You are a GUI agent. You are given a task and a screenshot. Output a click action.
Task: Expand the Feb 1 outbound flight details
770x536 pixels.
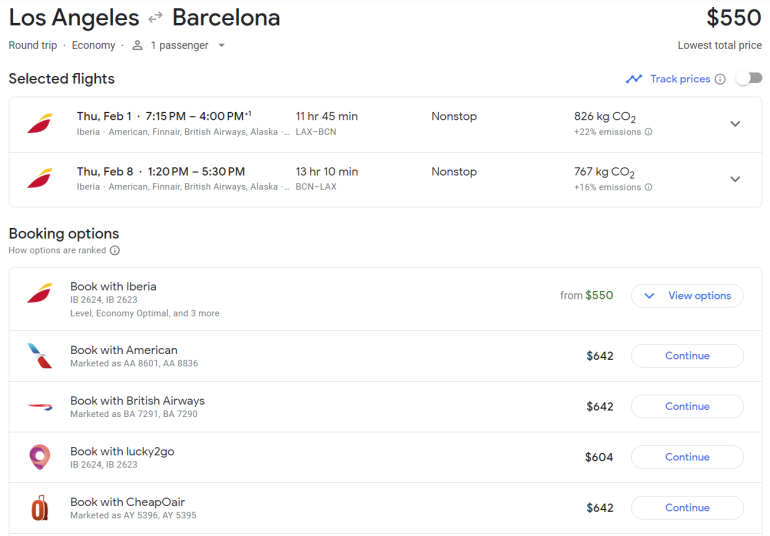pyautogui.click(x=735, y=124)
